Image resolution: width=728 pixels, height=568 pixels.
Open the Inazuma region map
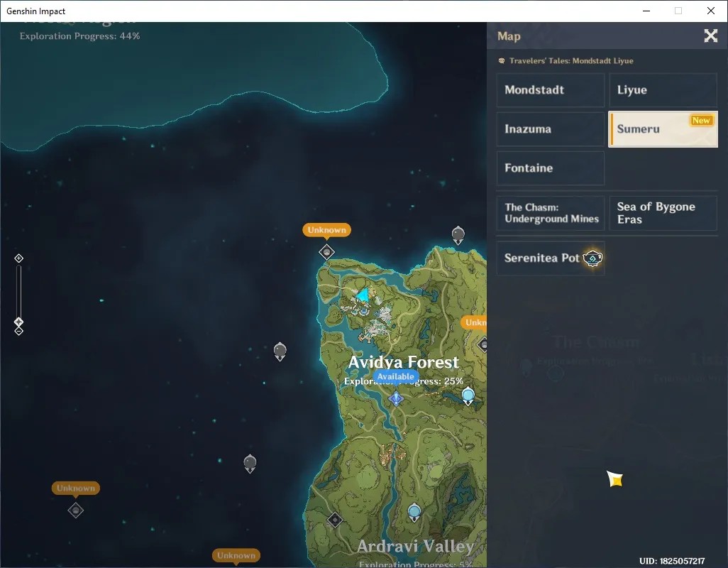pyautogui.click(x=550, y=129)
